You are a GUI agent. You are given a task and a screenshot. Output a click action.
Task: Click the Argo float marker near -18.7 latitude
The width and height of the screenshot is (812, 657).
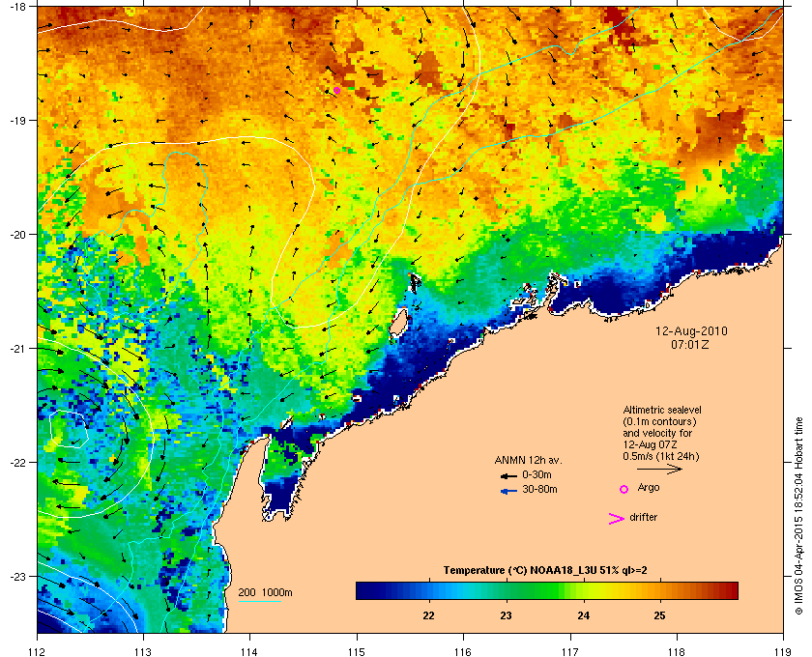click(336, 90)
